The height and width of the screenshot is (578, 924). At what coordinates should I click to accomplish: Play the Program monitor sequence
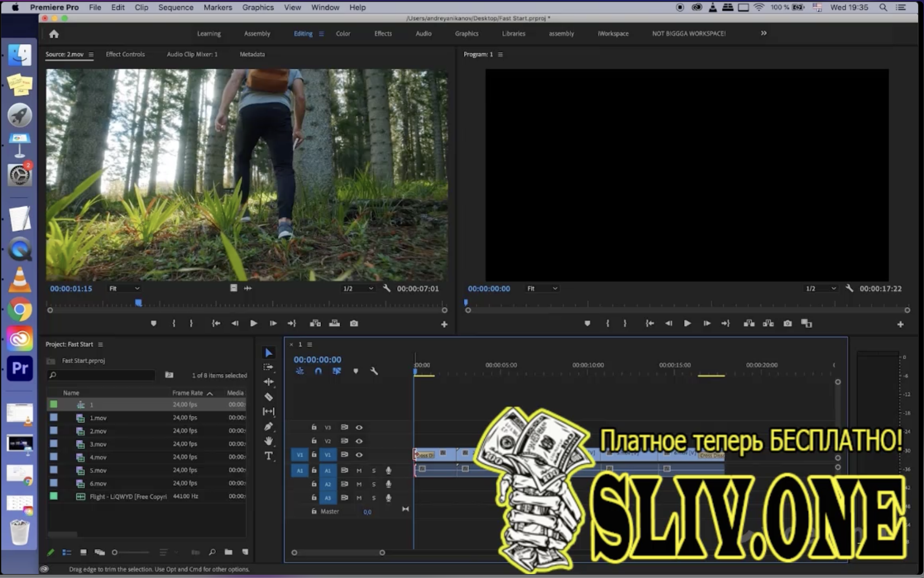pos(687,323)
